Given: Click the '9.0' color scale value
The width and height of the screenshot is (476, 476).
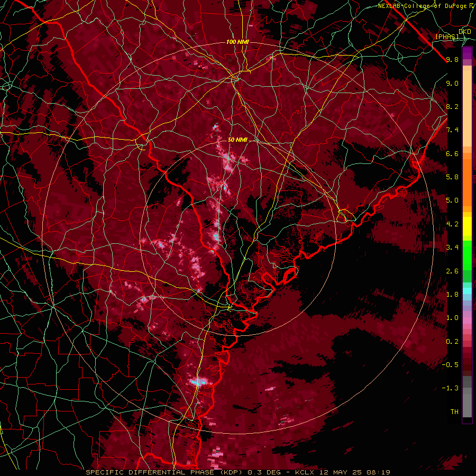Looking at the screenshot, I should pos(452,83).
